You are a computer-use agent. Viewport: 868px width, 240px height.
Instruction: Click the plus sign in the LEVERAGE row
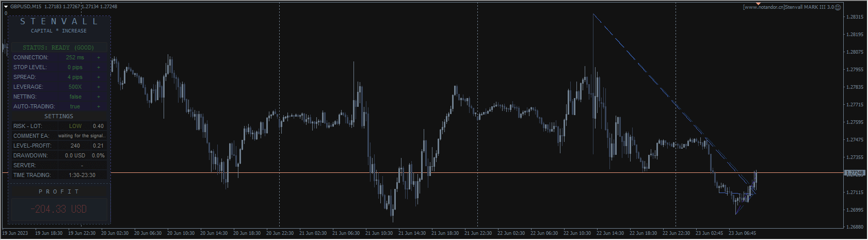pyautogui.click(x=99, y=87)
